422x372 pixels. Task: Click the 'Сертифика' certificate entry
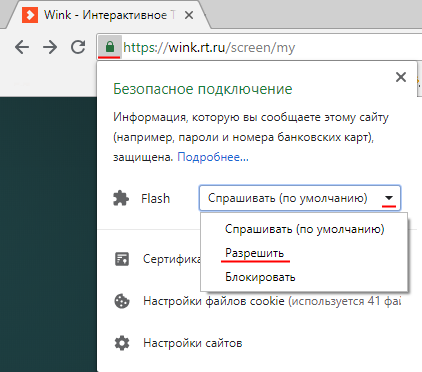172,259
